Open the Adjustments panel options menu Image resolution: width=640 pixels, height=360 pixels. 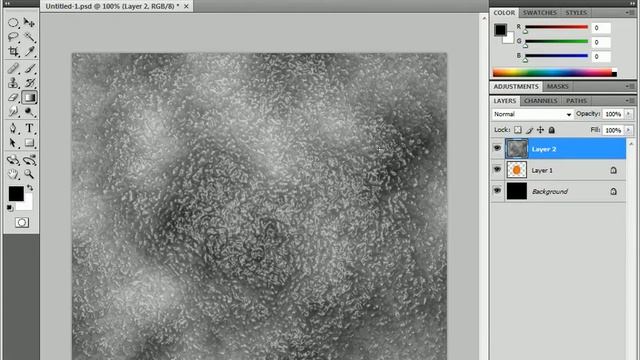coord(630,87)
